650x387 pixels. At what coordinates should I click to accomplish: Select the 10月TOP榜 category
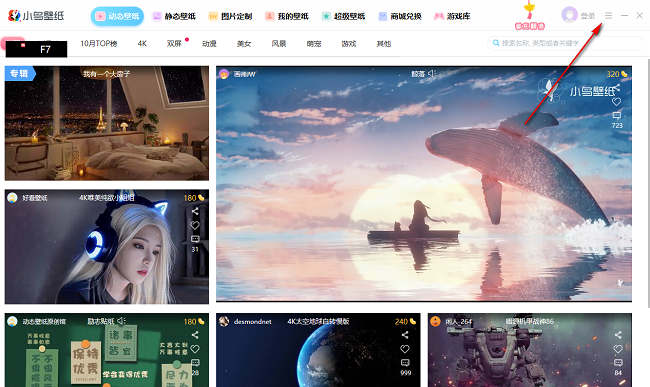[99, 44]
